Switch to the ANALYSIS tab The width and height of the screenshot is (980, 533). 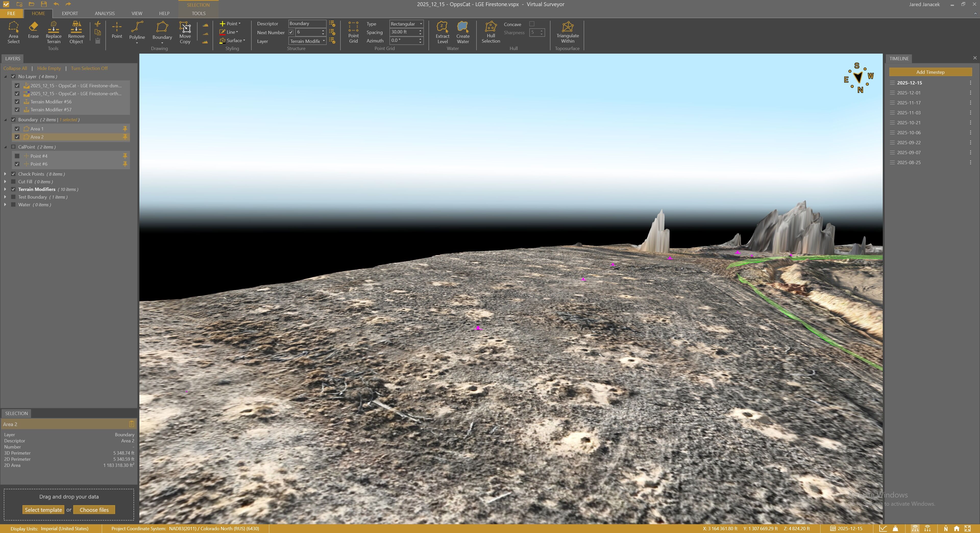pos(105,13)
